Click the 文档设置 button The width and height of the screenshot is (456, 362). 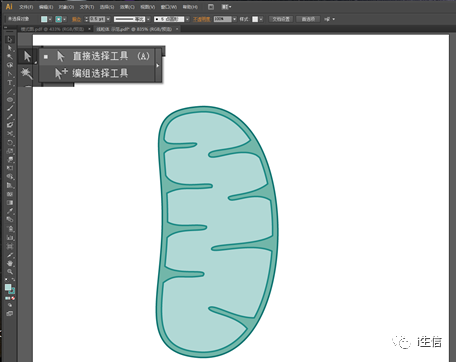point(281,19)
